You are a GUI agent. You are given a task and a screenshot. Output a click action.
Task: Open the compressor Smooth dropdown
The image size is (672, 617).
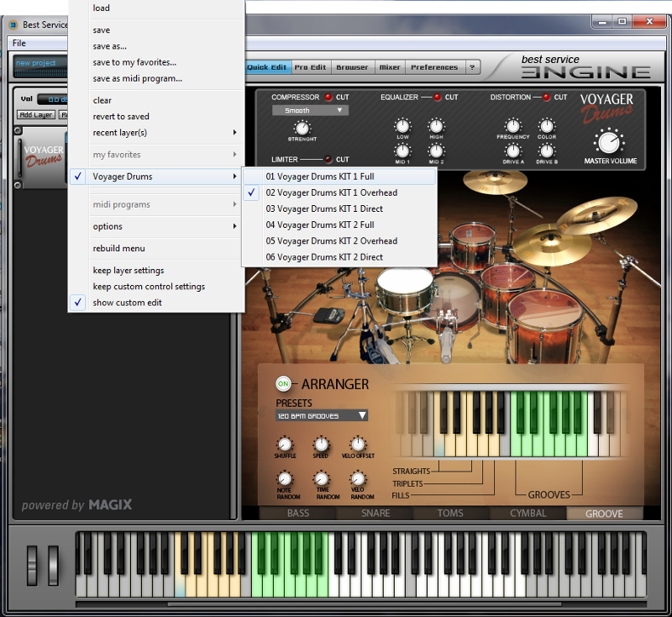click(310, 111)
